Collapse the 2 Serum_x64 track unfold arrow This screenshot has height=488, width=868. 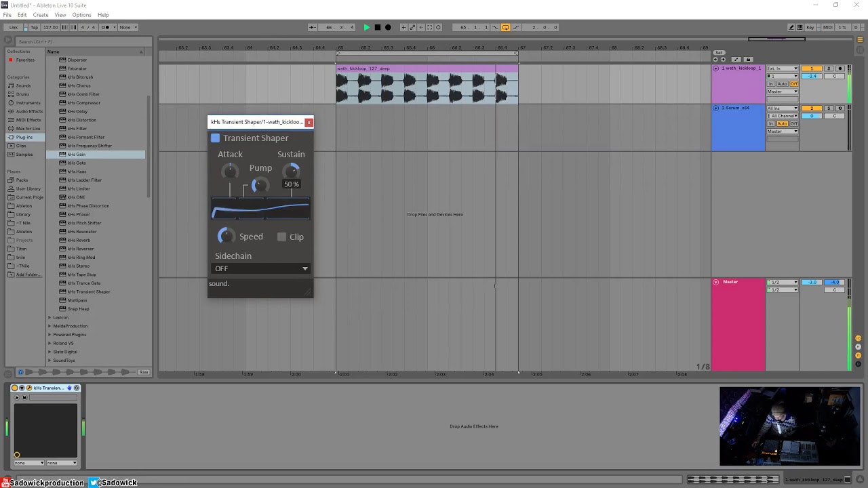pos(715,108)
